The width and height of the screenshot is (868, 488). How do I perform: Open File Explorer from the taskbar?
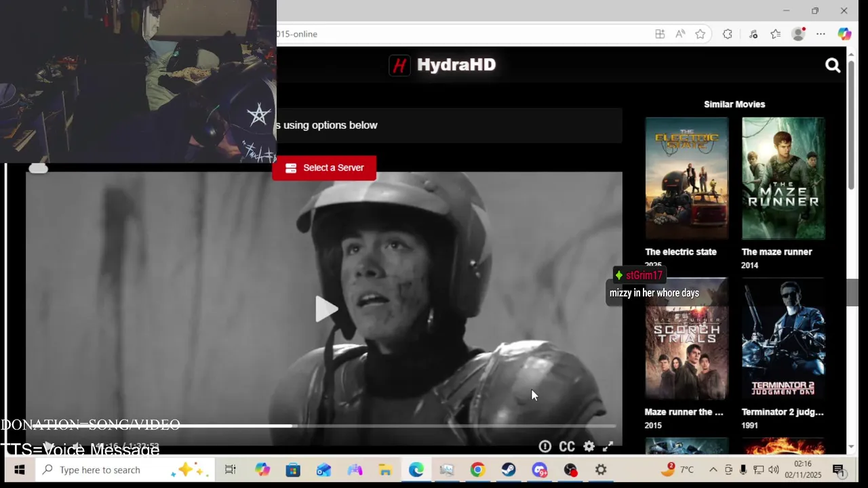[385, 470]
